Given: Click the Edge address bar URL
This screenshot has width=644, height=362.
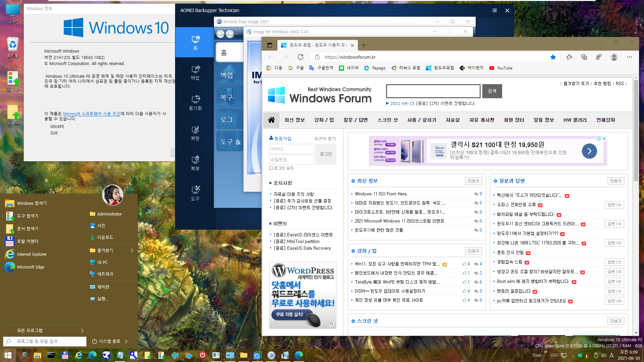Looking at the screenshot, I should [x=350, y=57].
